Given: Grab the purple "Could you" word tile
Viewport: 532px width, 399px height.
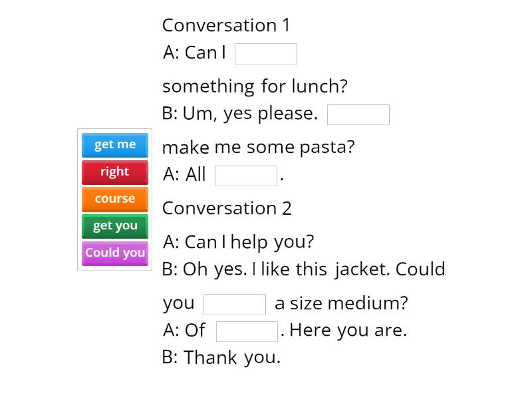Looking at the screenshot, I should coord(114,253).
